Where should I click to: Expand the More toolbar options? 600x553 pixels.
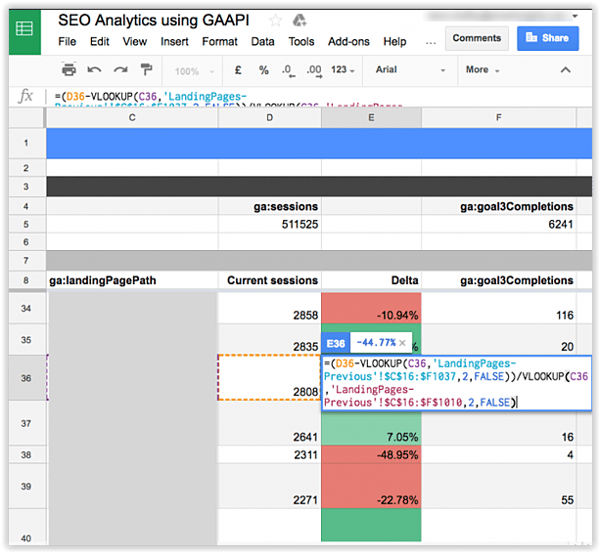click(x=483, y=70)
